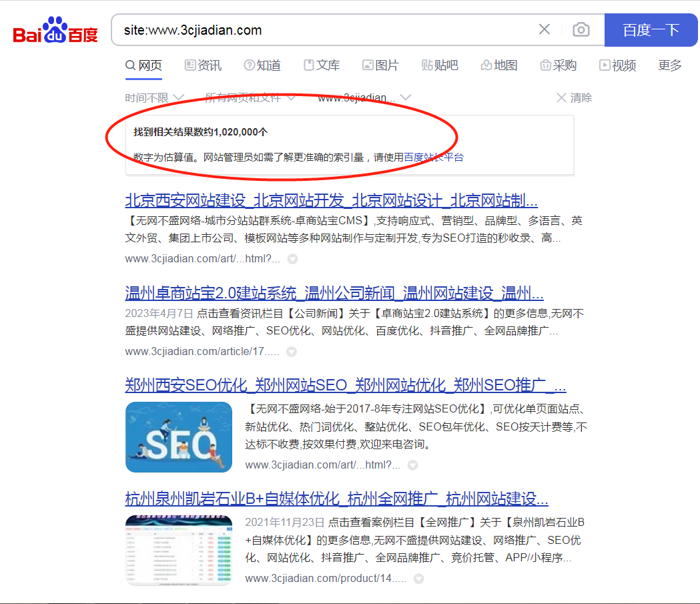Click URL www.3cjiadian.com/art/...html under 北京 result
Viewport: 700px width, 604px height.
coord(203,259)
